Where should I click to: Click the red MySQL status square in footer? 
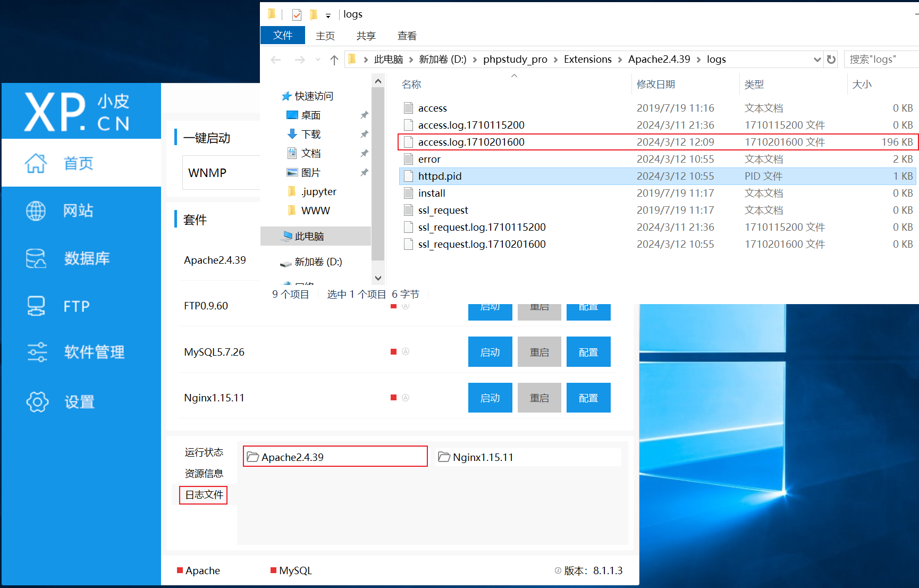tap(273, 570)
